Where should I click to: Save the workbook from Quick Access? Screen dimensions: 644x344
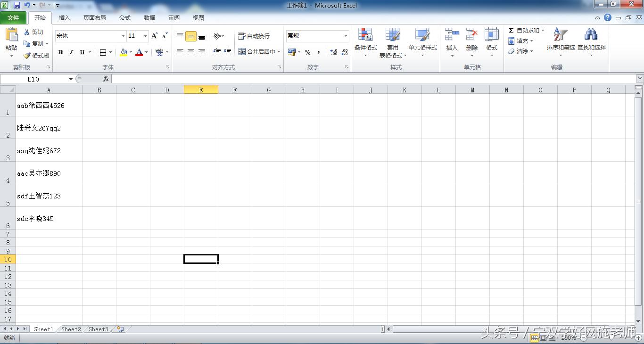[17, 5]
